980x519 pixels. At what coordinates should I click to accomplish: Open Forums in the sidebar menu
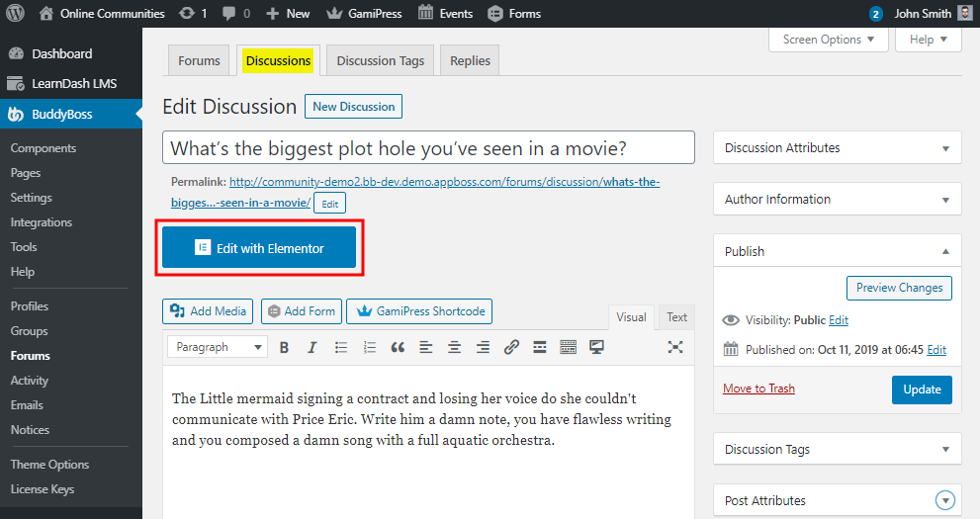(x=31, y=356)
